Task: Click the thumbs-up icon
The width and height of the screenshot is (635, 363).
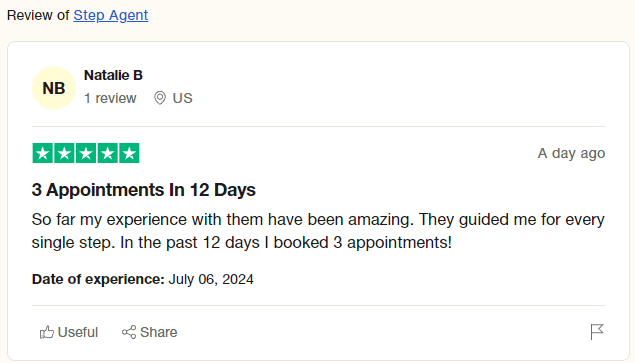Action: click(47, 332)
